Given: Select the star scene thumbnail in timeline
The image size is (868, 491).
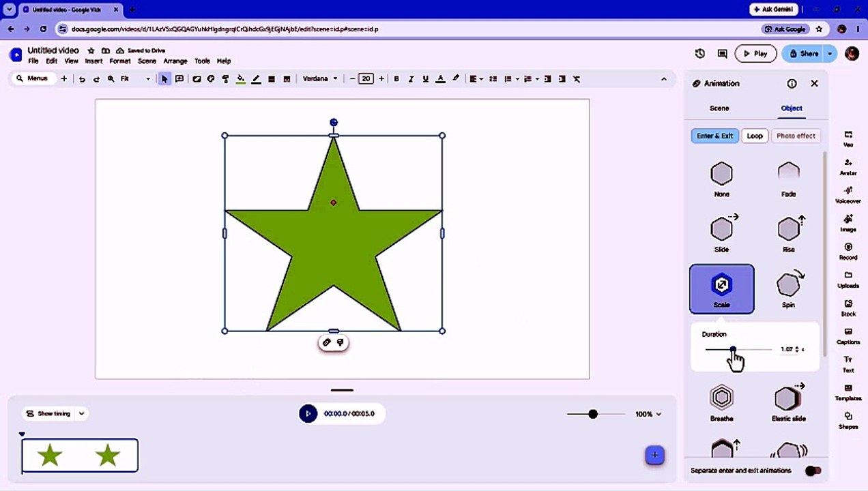Looking at the screenshot, I should click(80, 456).
